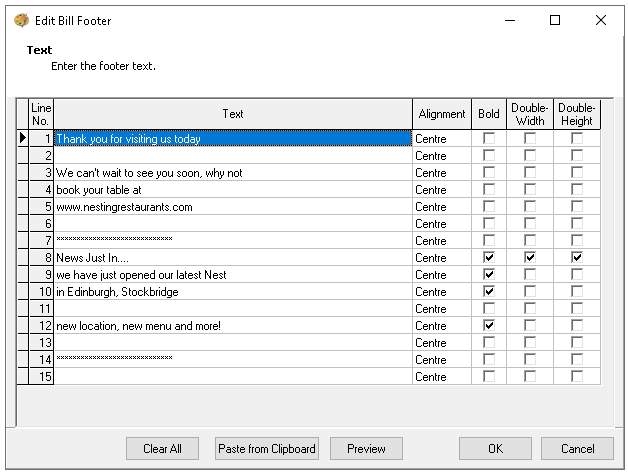This screenshot has height=472, width=628.
Task: Tick Double-Width checkbox on line 3
Action: (x=529, y=173)
